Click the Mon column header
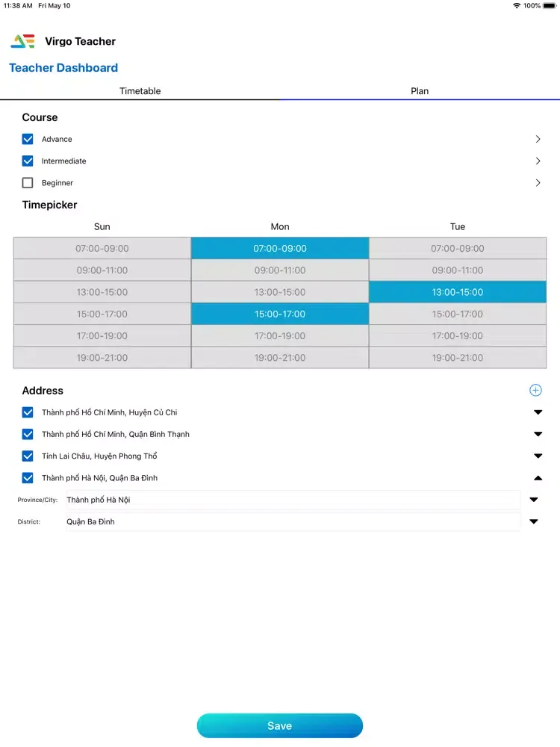 tap(280, 227)
